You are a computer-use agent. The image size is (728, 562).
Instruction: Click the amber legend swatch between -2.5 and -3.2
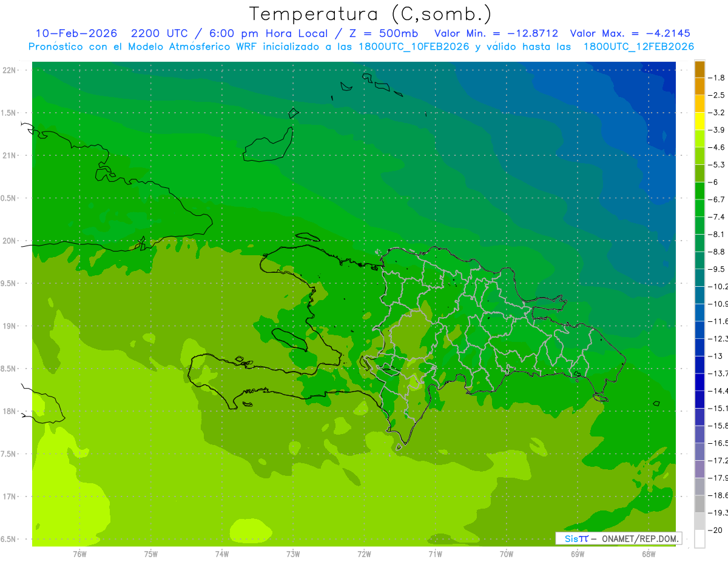tap(699, 104)
